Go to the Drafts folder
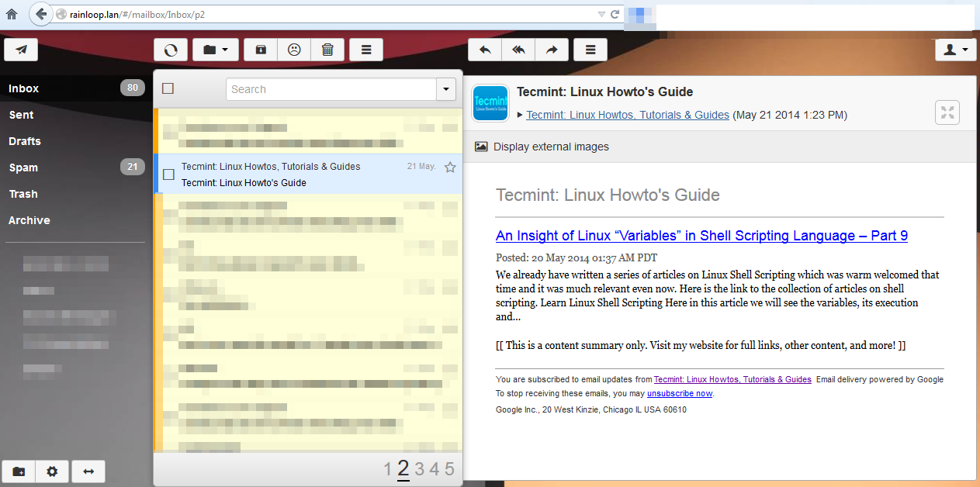This screenshot has width=980, height=487. click(25, 141)
